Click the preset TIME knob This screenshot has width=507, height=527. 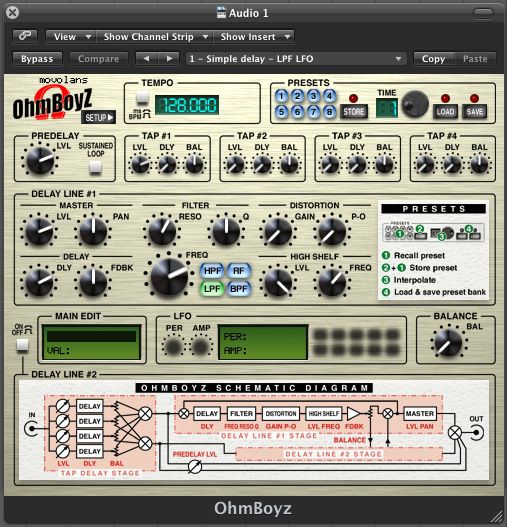pos(415,104)
